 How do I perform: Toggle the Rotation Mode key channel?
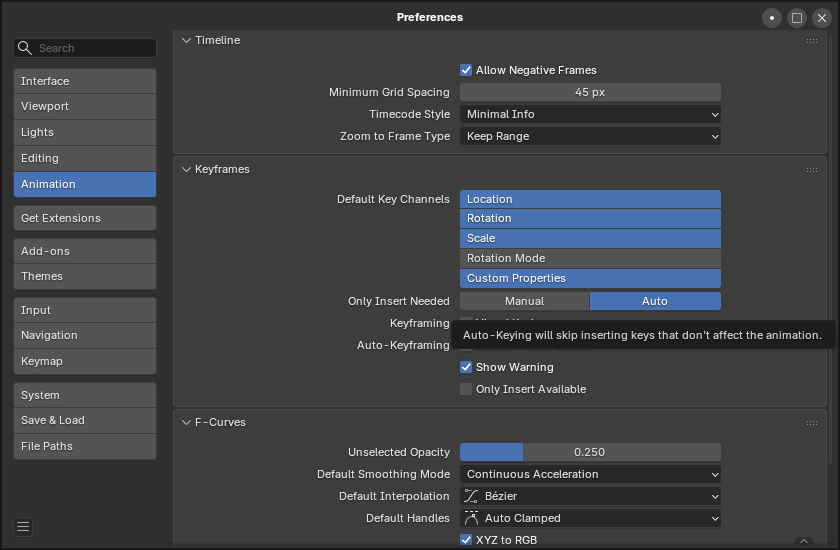tap(590, 258)
